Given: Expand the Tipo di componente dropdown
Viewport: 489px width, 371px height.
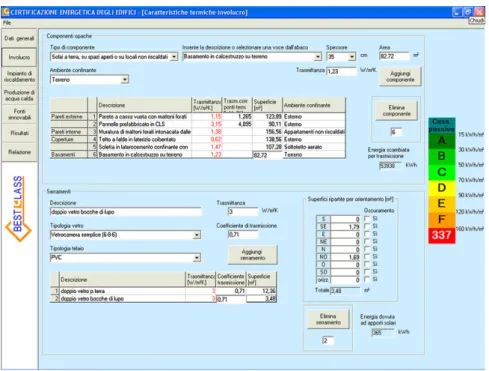Looking at the screenshot, I should [x=174, y=57].
